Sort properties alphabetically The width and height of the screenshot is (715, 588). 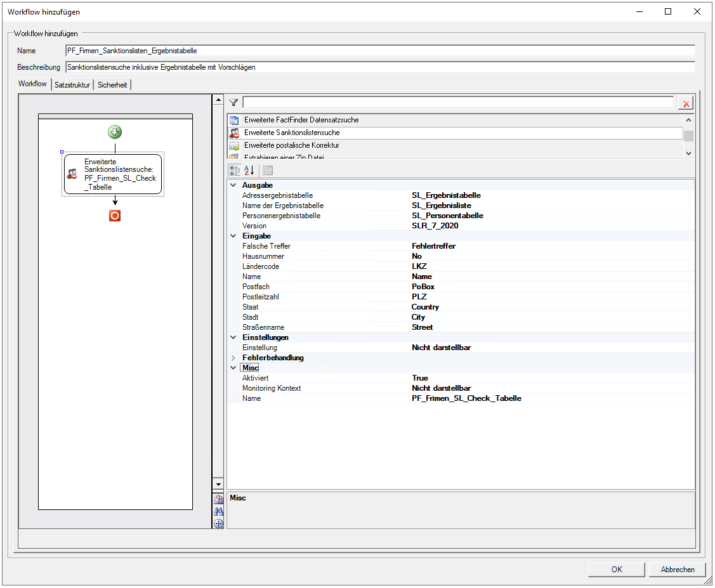(249, 171)
